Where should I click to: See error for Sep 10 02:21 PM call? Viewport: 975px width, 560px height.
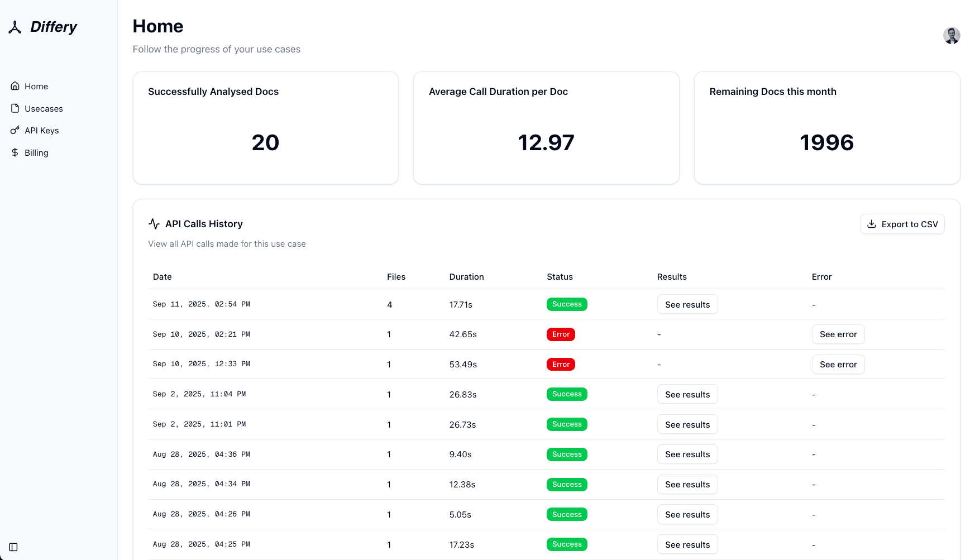pyautogui.click(x=838, y=334)
